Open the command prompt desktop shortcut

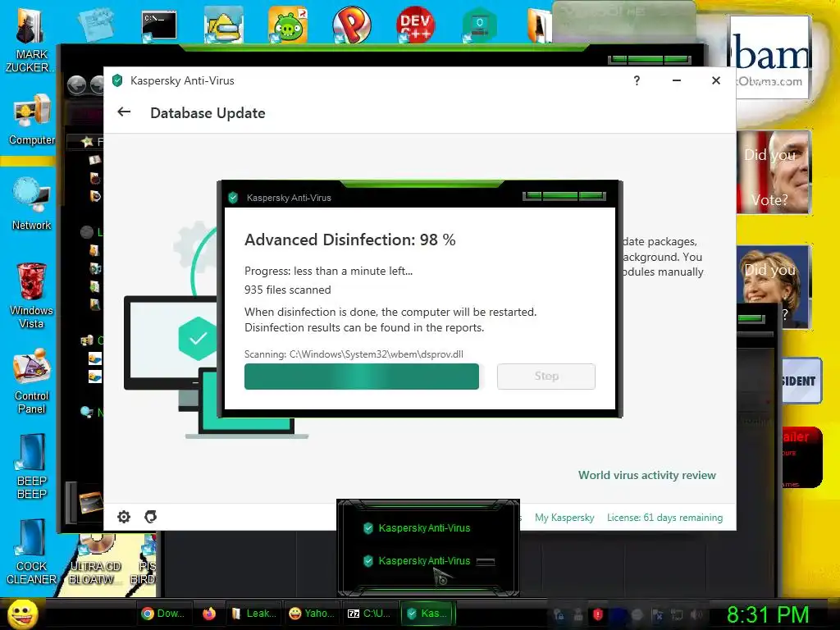[x=159, y=26]
